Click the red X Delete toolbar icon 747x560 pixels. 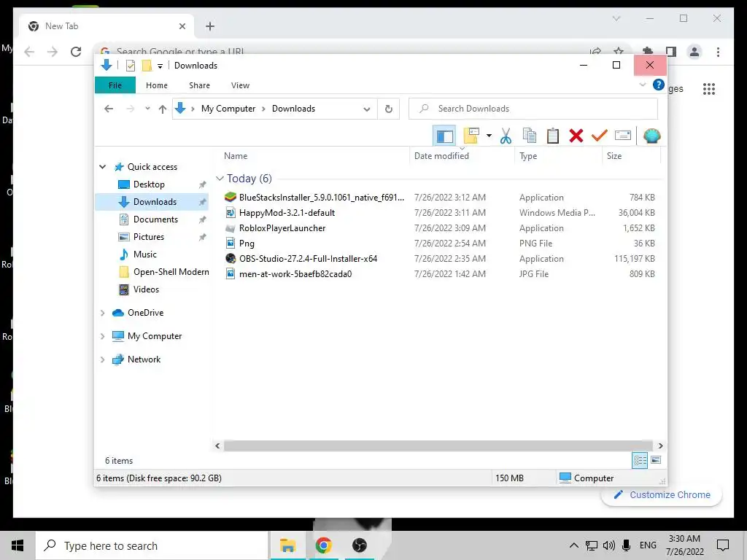point(576,136)
